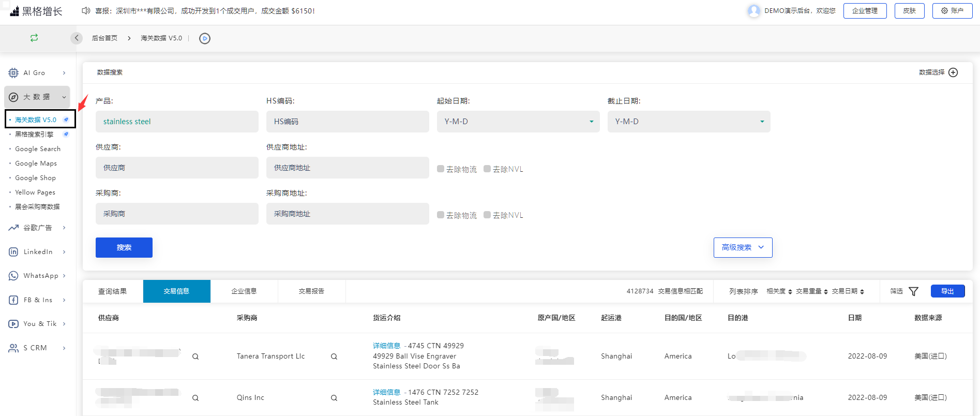
Task: Enable 去除NVL checkbox in supplier row
Action: click(x=487, y=169)
